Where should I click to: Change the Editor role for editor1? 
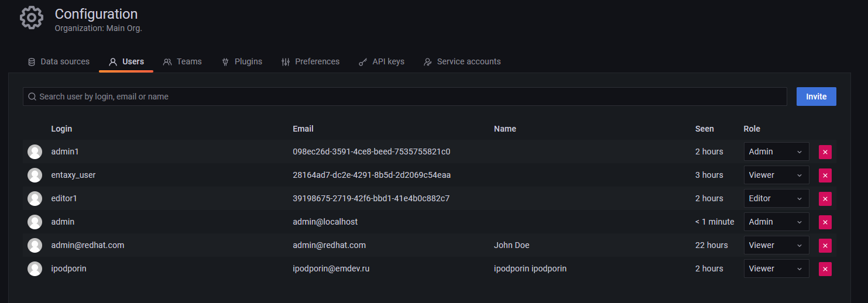click(776, 199)
